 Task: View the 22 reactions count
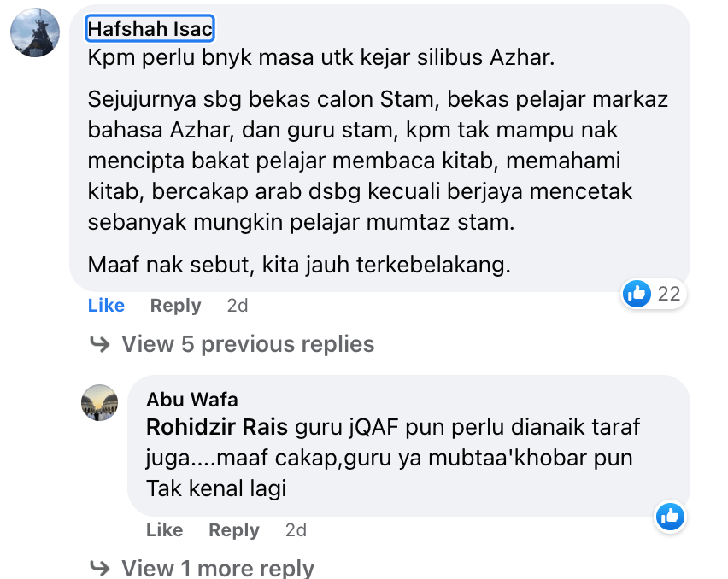coord(669,294)
